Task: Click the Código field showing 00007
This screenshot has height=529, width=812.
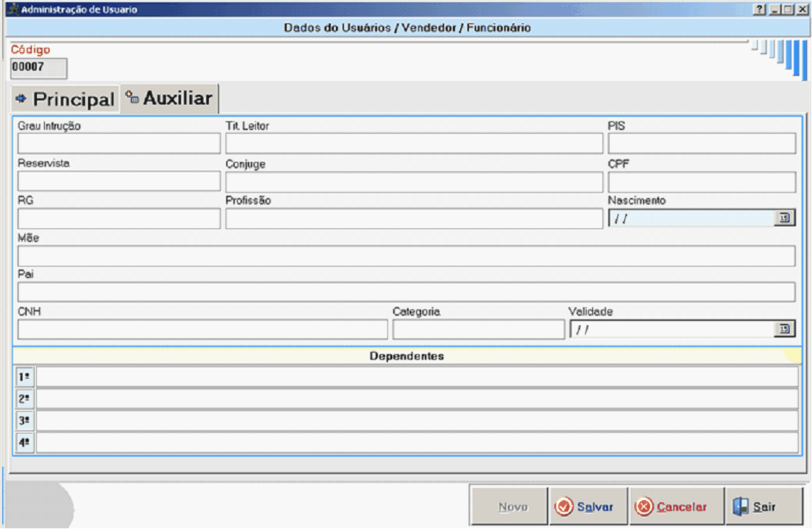Action: click(38, 68)
